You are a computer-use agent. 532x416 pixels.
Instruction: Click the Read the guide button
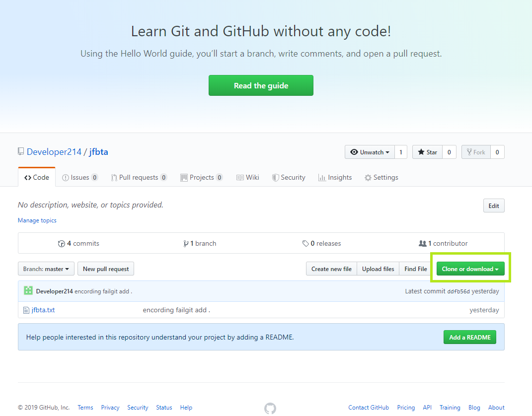coord(261,85)
